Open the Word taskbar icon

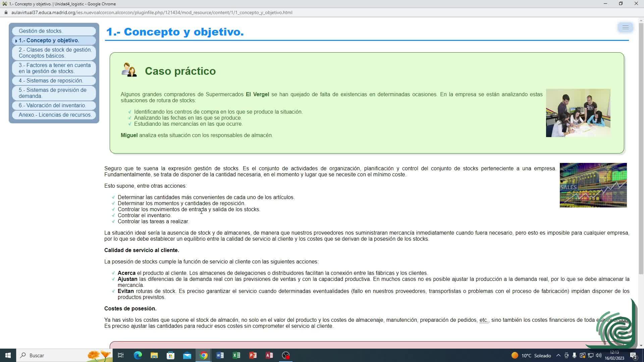point(220,355)
